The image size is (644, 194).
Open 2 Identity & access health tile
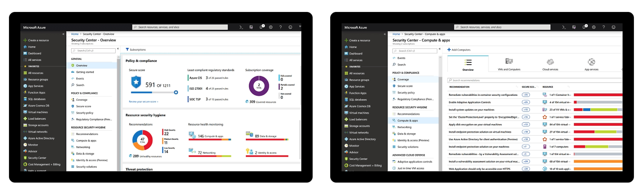[267, 153]
